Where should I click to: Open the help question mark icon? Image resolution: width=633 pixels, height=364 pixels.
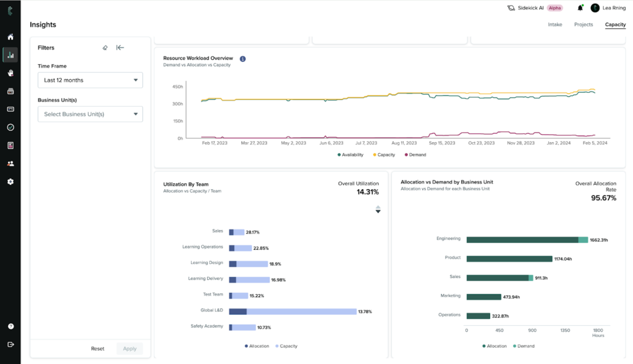click(11, 326)
